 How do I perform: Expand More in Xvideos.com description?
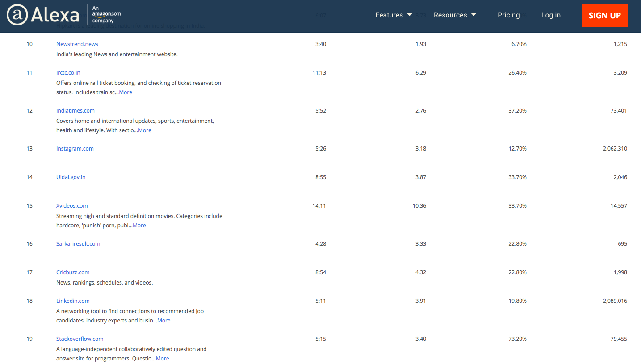point(139,226)
